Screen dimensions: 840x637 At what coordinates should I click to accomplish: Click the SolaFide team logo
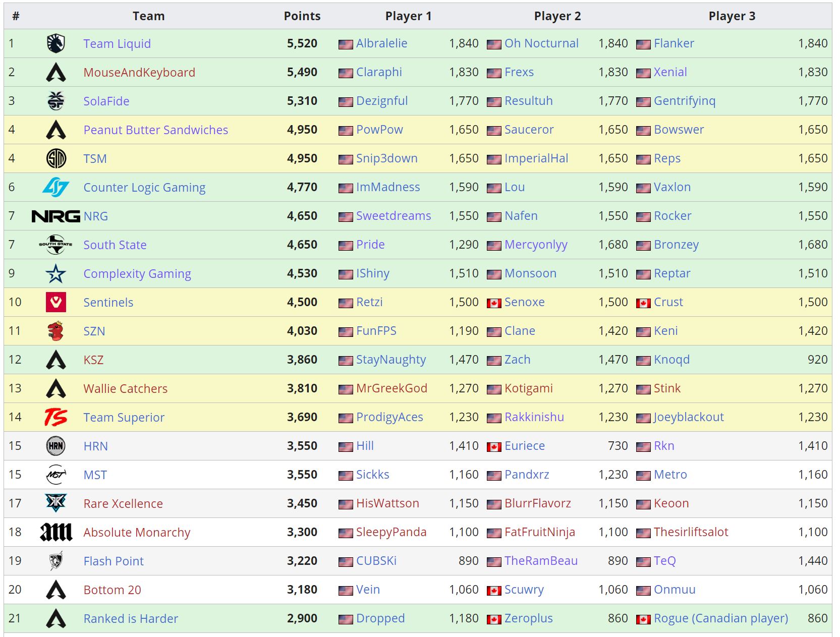56,101
